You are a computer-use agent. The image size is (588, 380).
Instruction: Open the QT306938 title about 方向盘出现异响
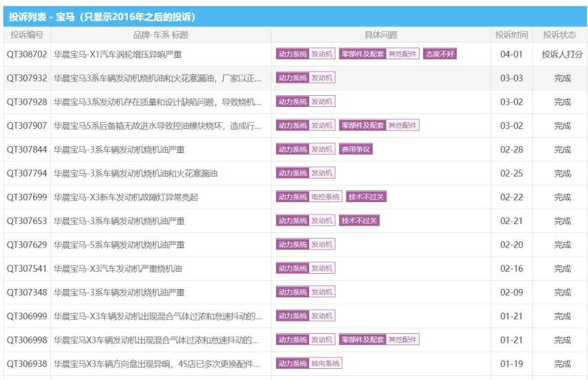pos(157,363)
